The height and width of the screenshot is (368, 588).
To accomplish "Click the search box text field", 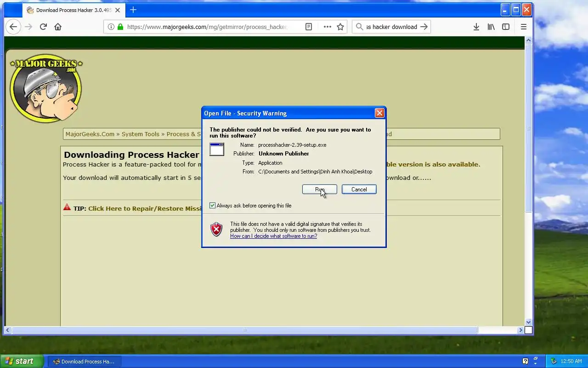I will 391,27.
